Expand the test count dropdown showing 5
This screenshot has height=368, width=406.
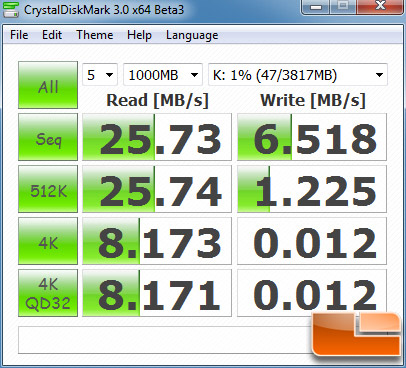(x=100, y=75)
